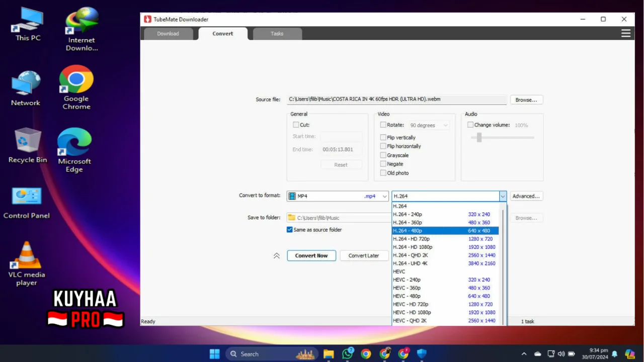The height and width of the screenshot is (362, 644).
Task: Choose HEVC - HD 720p preset
Action: 445,304
